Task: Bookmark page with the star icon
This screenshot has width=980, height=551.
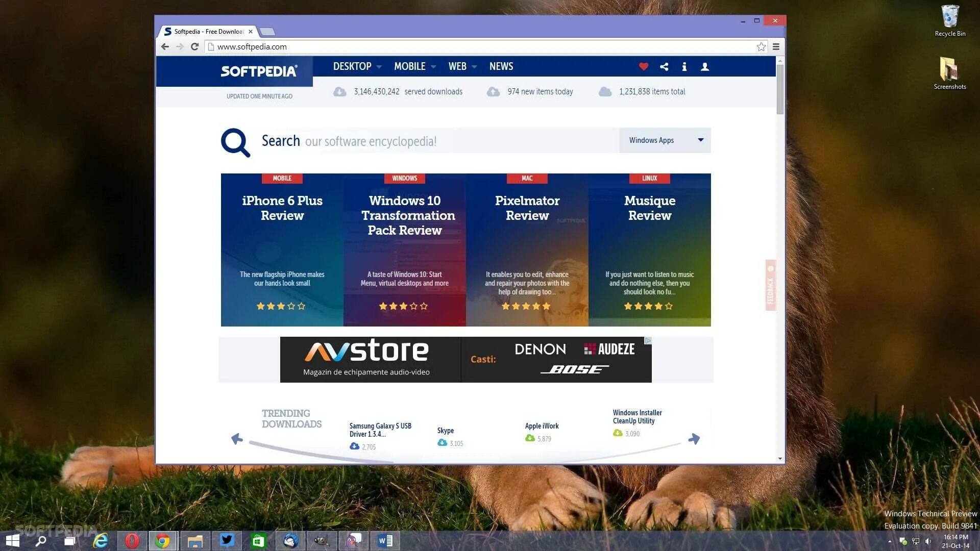Action: (x=761, y=46)
